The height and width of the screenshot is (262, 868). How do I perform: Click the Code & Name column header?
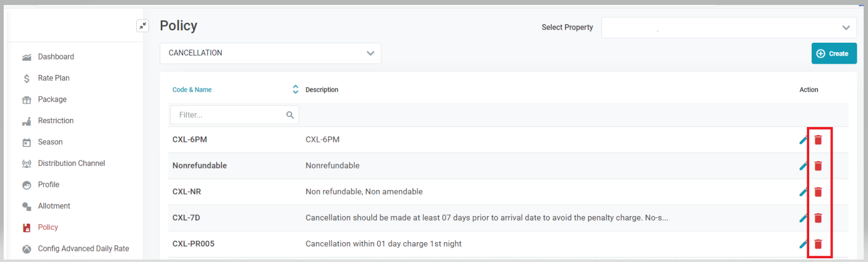[192, 90]
